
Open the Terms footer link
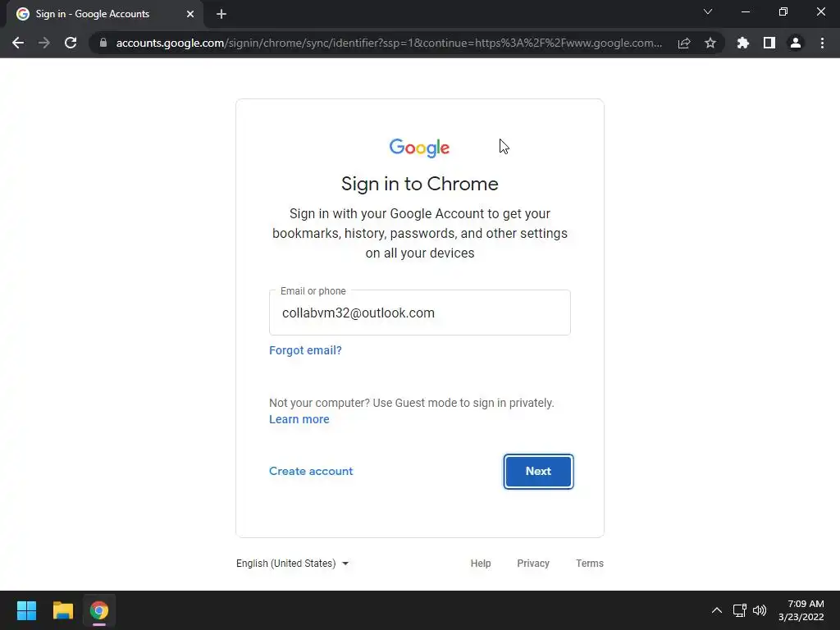[x=590, y=564]
